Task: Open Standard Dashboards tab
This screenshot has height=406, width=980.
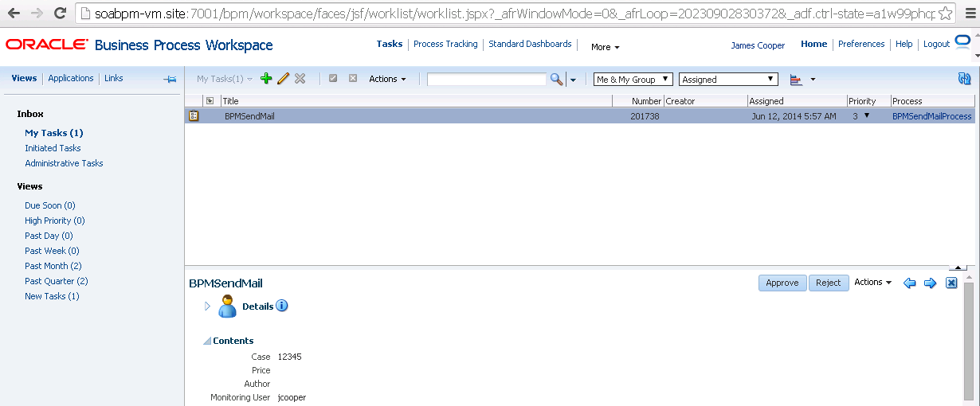Action: click(530, 44)
